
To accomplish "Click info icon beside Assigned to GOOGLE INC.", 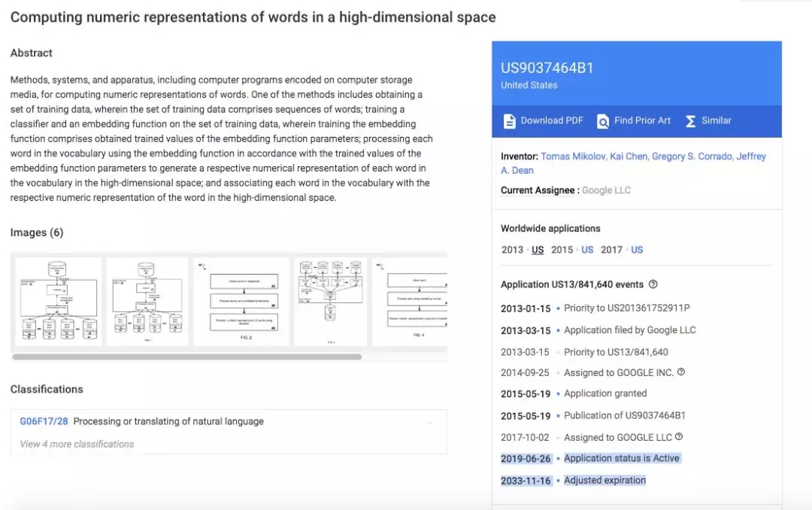I will (681, 372).
